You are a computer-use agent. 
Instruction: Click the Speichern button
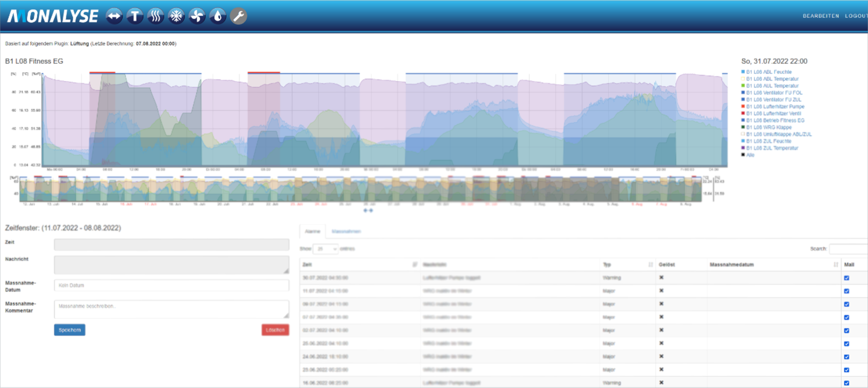pos(70,330)
